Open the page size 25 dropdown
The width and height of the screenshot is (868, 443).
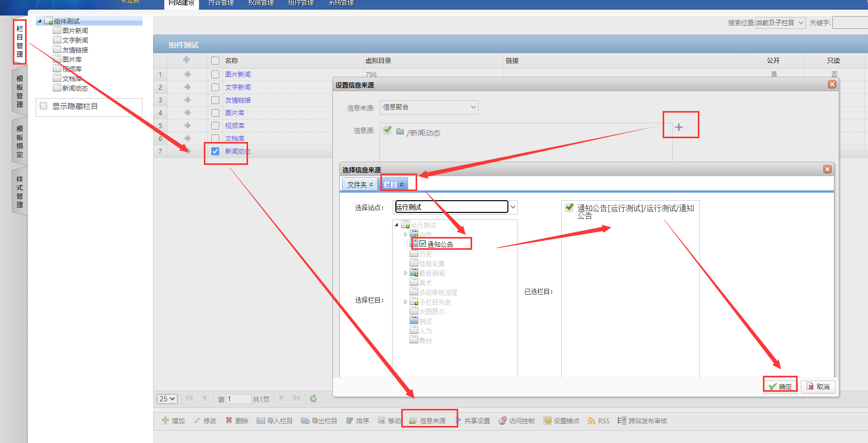(x=167, y=399)
